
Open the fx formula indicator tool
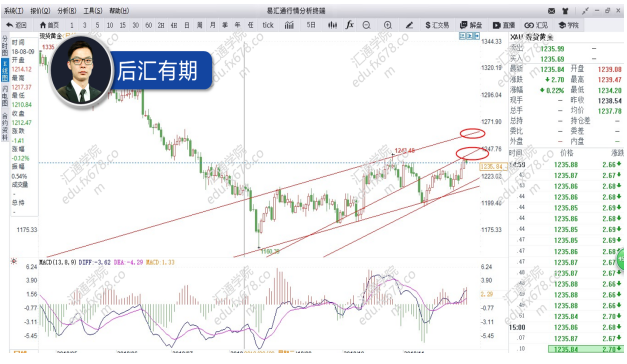350,25
